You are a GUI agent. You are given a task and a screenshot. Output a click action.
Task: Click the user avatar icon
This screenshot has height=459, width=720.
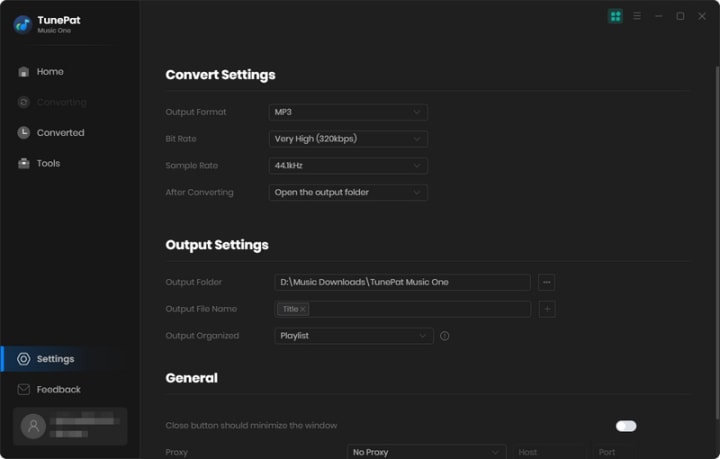(34, 426)
